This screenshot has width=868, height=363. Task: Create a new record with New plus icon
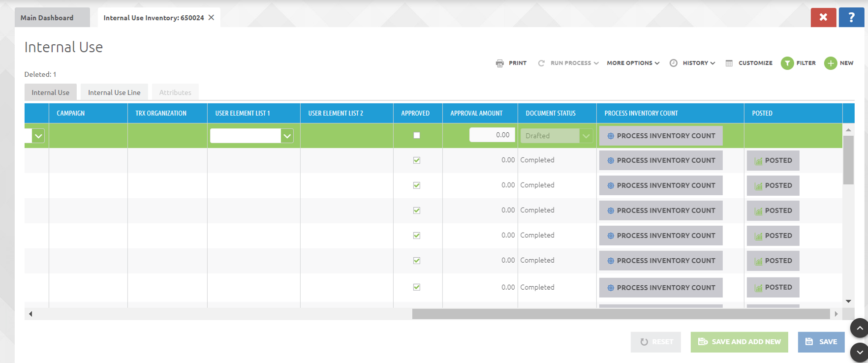click(831, 63)
